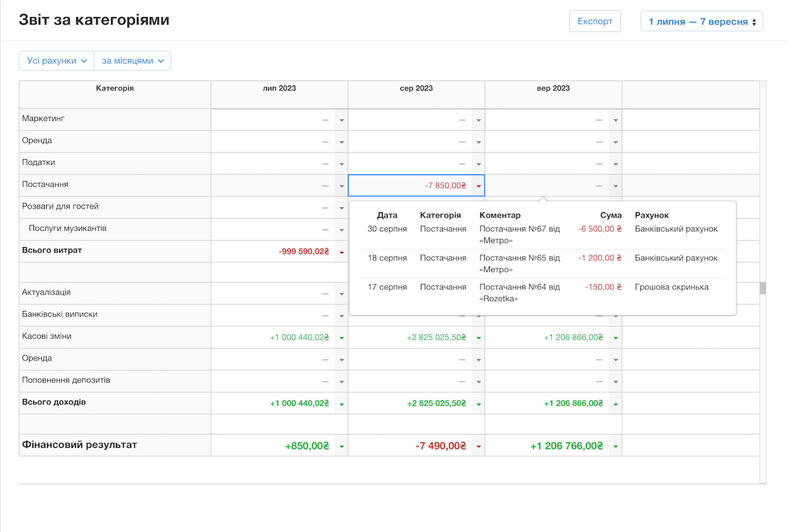
Task: Open the Усі рахунки accounts filter
Action: [x=57, y=60]
